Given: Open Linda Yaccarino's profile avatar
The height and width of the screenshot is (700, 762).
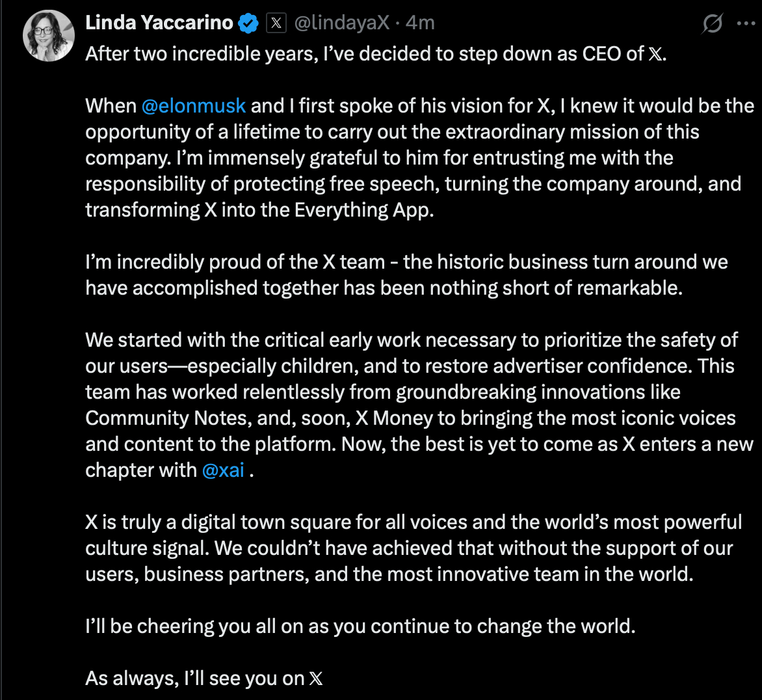Looking at the screenshot, I should tap(49, 36).
